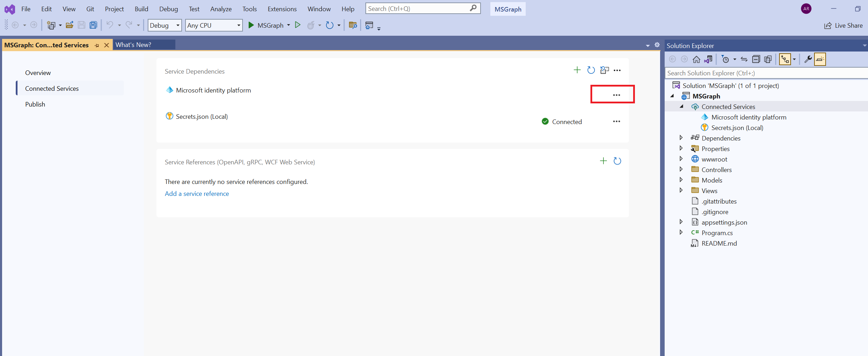This screenshot has height=356, width=868.
Task: Expand the Views folder
Action: pyautogui.click(x=681, y=190)
